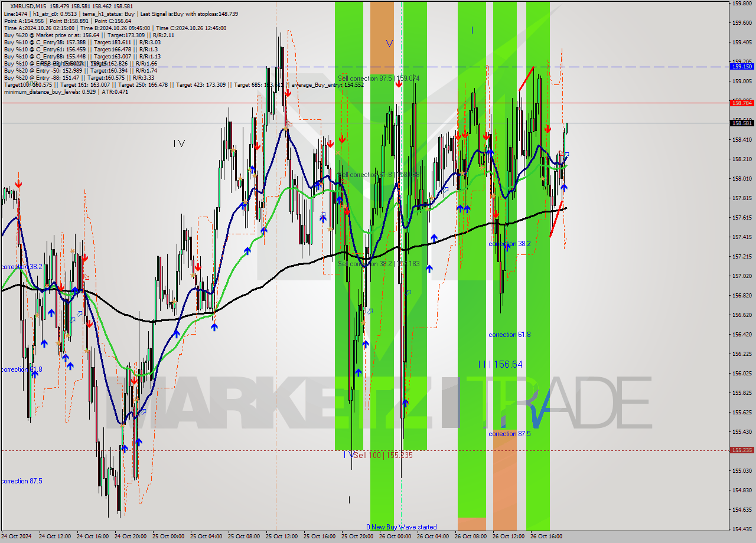Click 'Buy %20 @ Market price or at: 156.64'

pos(51,35)
